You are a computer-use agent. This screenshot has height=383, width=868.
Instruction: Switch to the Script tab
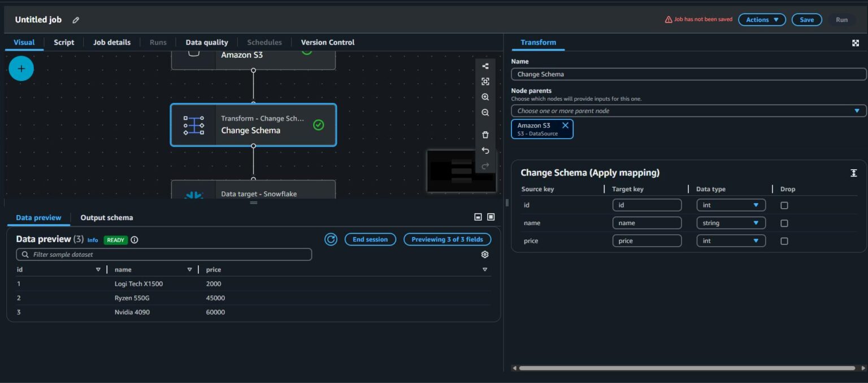pyautogui.click(x=64, y=42)
